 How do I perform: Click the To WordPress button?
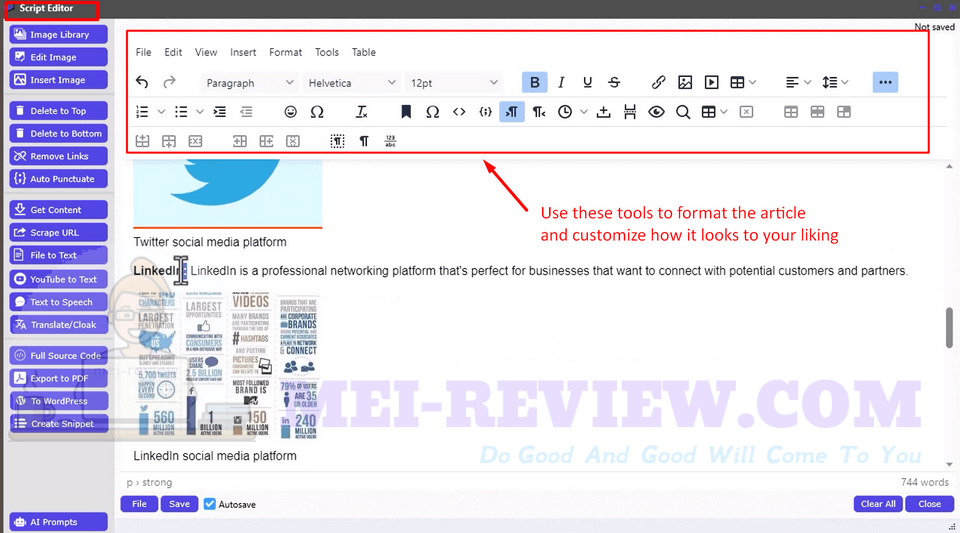59,401
